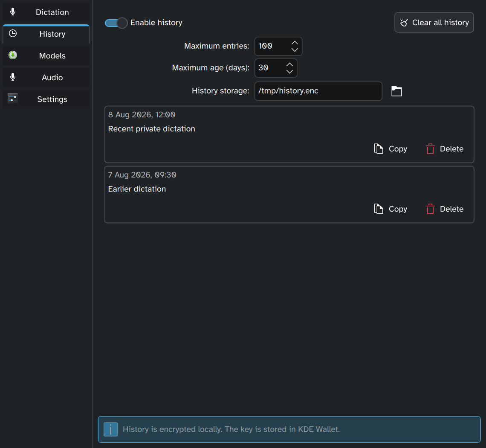Click the trash icon for Recent private dictation

click(x=430, y=149)
